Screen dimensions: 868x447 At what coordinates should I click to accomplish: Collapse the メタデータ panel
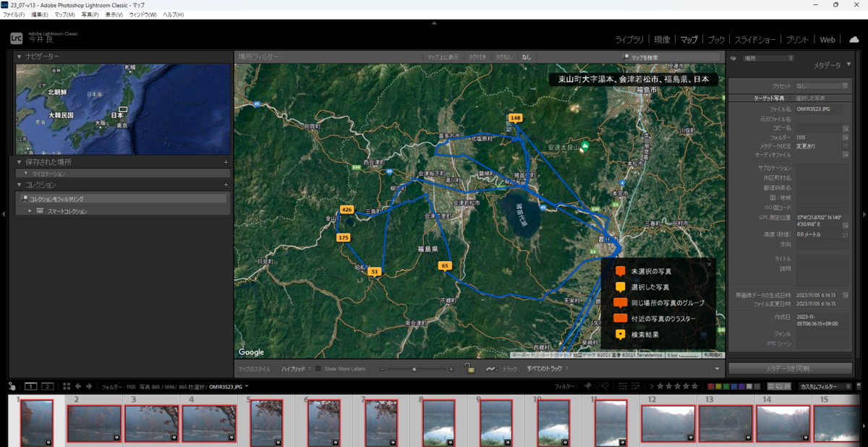point(847,65)
